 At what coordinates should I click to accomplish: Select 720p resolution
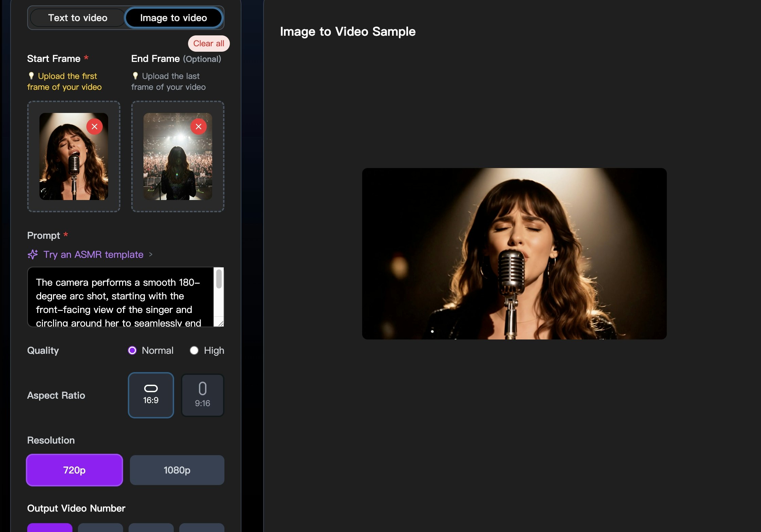pyautogui.click(x=74, y=470)
